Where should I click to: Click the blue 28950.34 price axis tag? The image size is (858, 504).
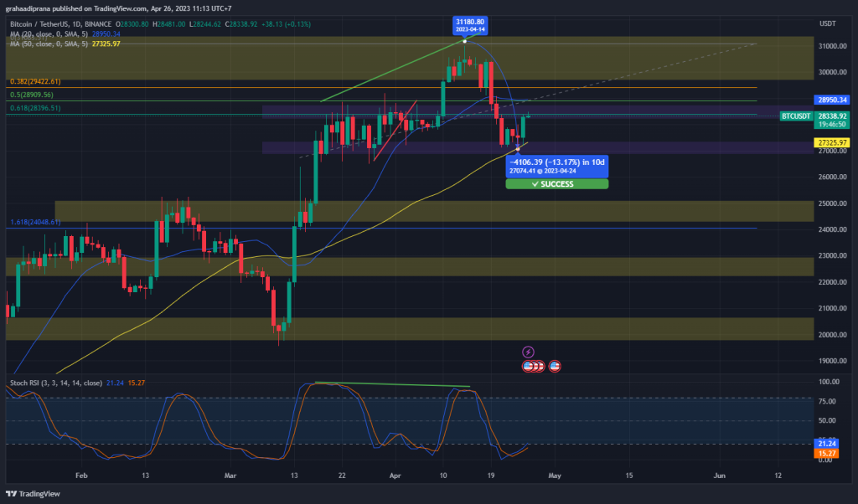point(832,100)
